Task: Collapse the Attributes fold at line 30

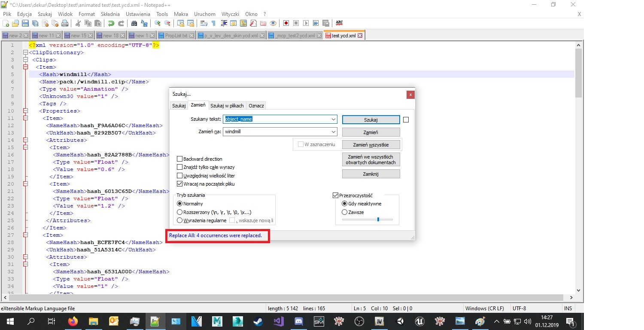Action: pos(25,257)
